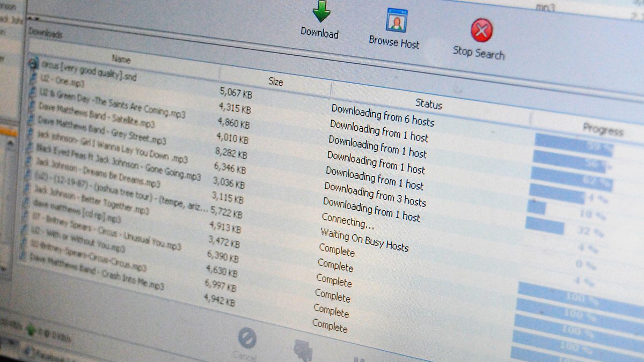Viewport: 644px width, 362px height.
Task: Sort downloads by the Name column header
Action: click(121, 59)
